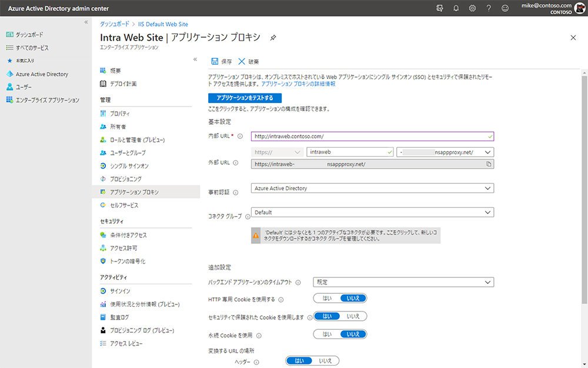Pin the Intra Web Site blade

pyautogui.click(x=273, y=38)
